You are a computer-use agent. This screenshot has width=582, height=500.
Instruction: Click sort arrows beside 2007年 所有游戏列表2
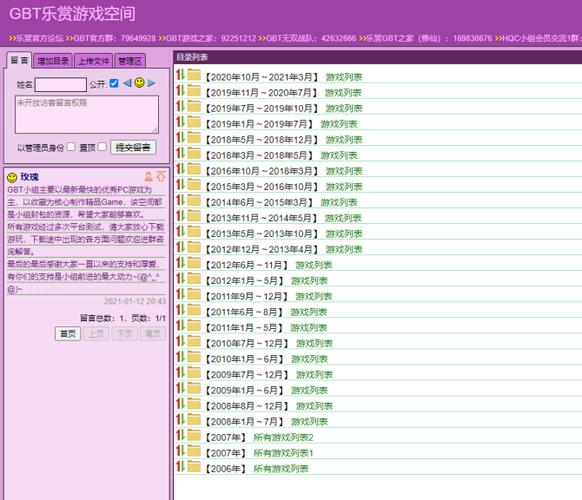pos(180,435)
